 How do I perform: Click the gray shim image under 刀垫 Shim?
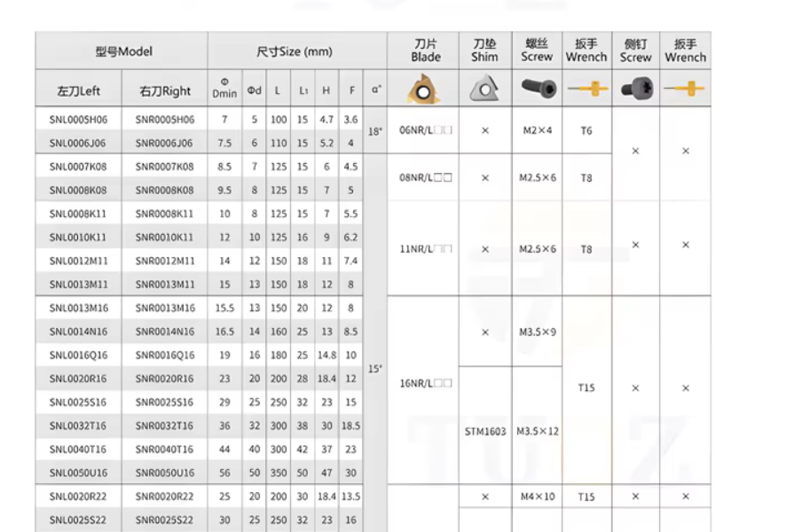[x=484, y=88]
